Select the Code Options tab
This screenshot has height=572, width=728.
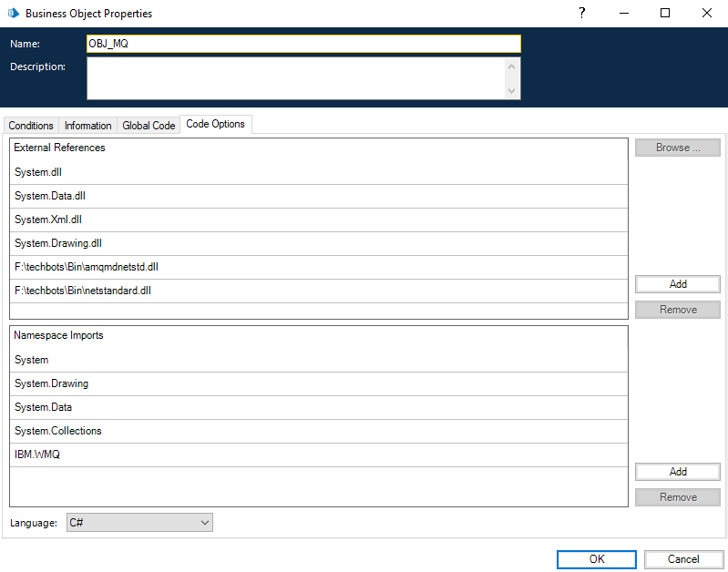pos(215,124)
